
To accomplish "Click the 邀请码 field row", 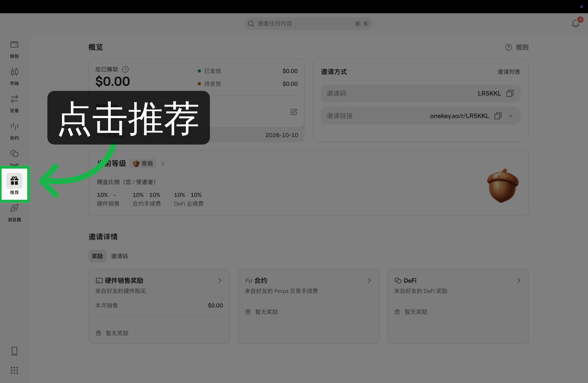I will coord(420,93).
